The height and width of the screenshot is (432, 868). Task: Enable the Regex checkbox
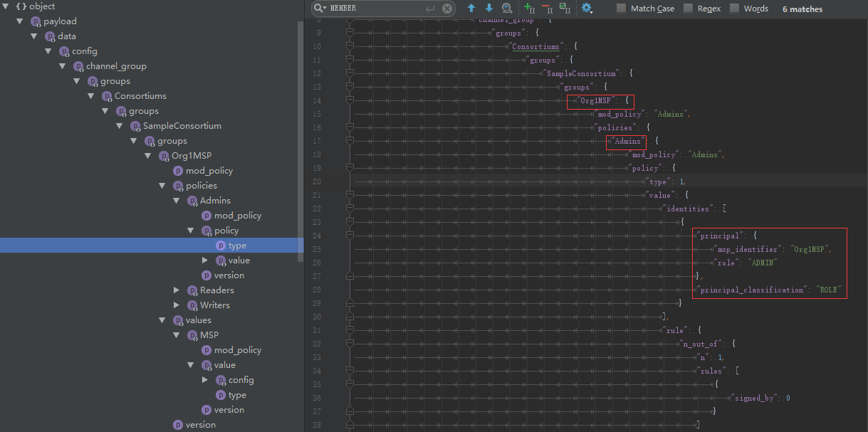click(x=688, y=9)
